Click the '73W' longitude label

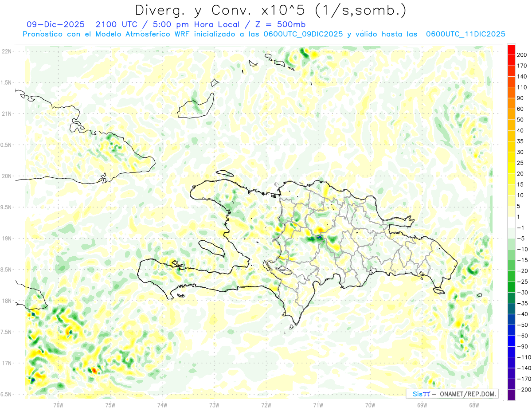point(214,405)
